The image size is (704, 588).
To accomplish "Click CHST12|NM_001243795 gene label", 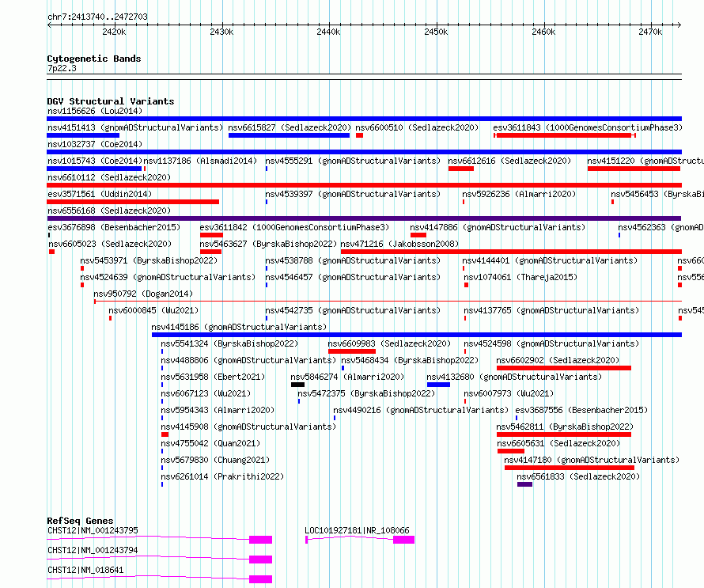I will click(x=93, y=530).
